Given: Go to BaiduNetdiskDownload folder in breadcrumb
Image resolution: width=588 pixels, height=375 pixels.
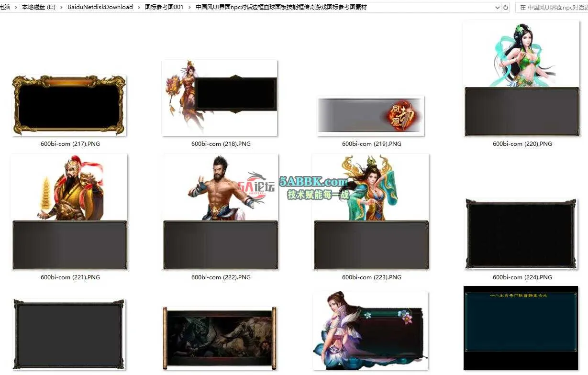Looking at the screenshot, I should 100,7.
